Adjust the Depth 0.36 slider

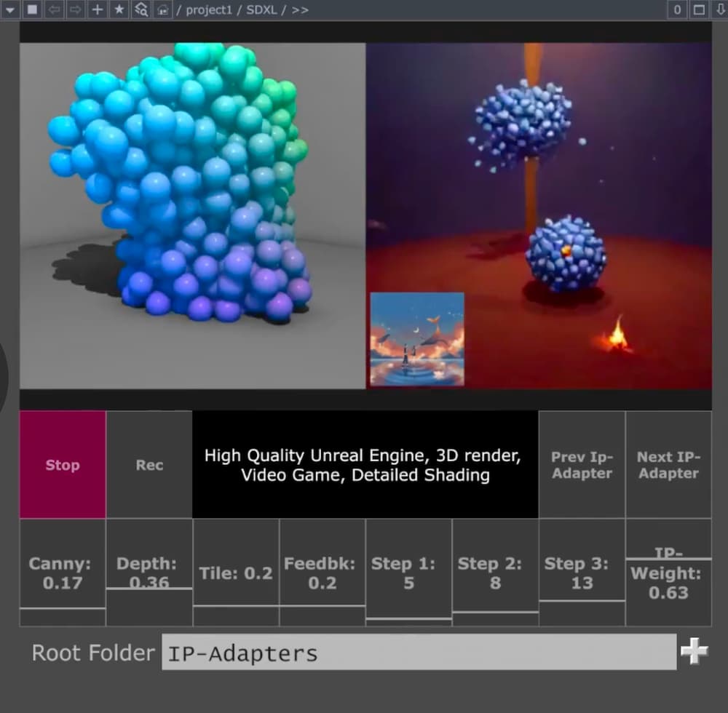[149, 573]
